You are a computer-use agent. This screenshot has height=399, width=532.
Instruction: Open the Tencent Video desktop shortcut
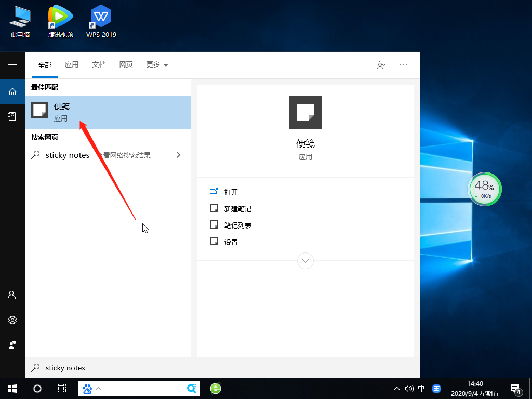[x=61, y=22]
